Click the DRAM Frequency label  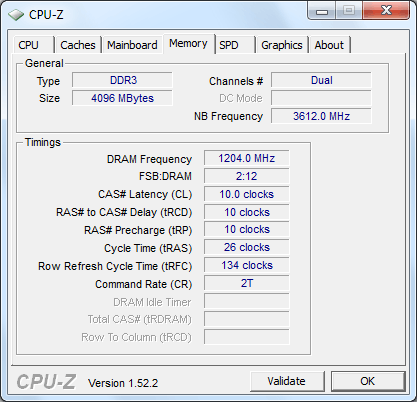tap(149, 160)
